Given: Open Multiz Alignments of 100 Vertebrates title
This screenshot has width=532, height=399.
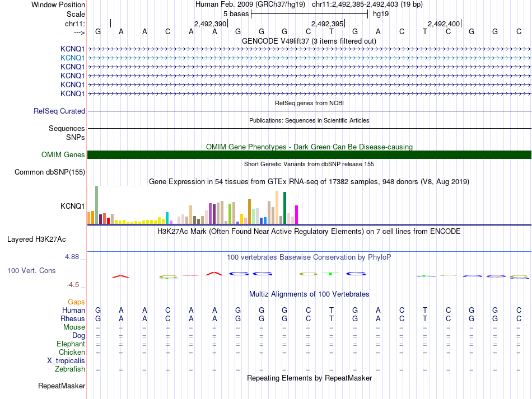Looking at the screenshot, I should 309,294.
